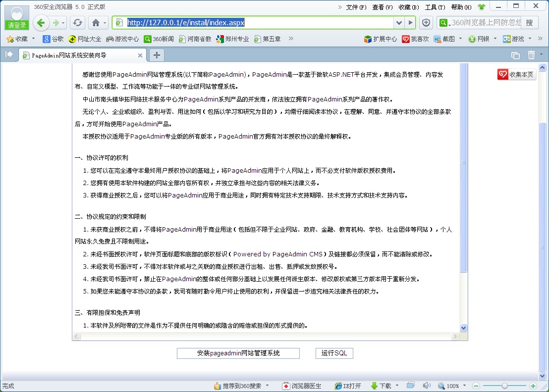Expand the 截图 dropdown arrow

click(x=460, y=39)
